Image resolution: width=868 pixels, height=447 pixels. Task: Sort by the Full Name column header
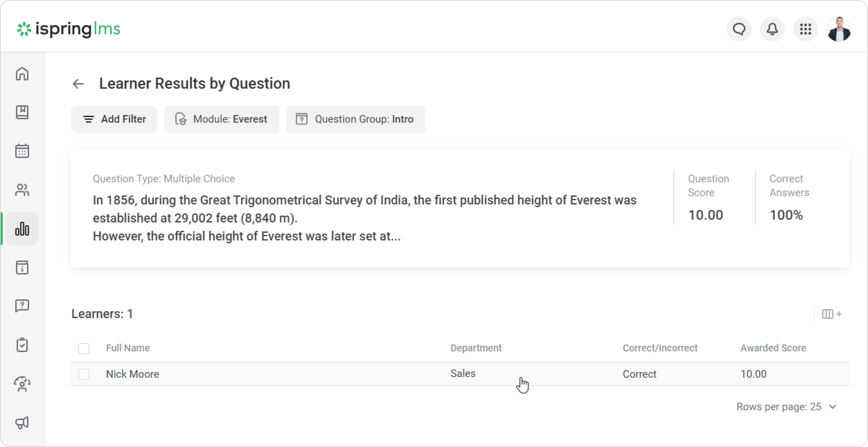[128, 348]
